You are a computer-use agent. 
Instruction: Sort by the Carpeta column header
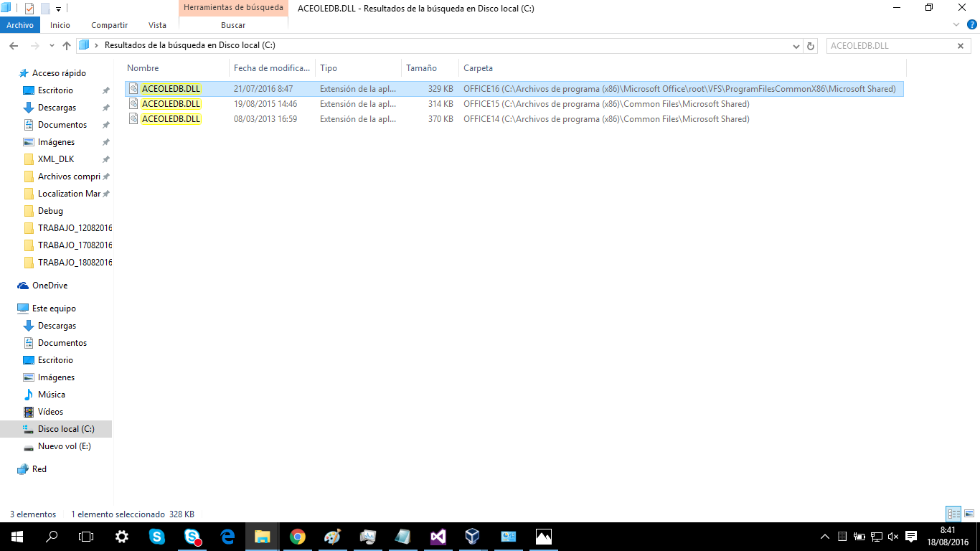[x=682, y=68]
